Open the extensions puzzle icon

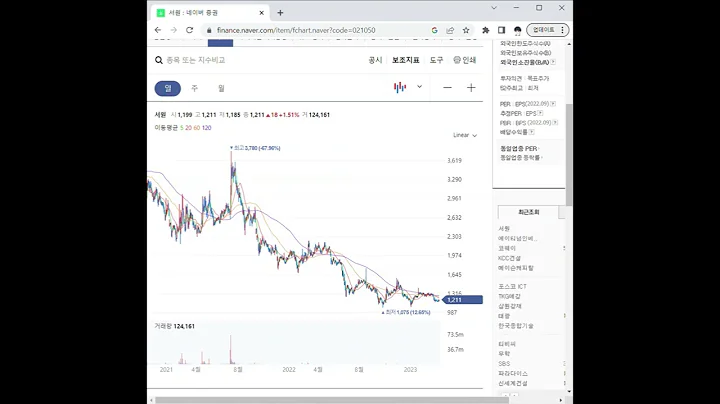pos(485,30)
